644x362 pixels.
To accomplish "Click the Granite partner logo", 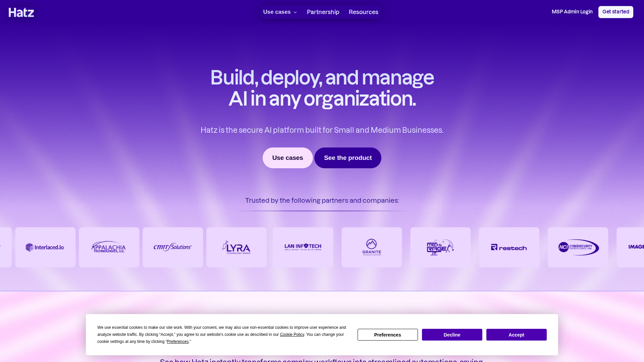I will (x=372, y=247).
